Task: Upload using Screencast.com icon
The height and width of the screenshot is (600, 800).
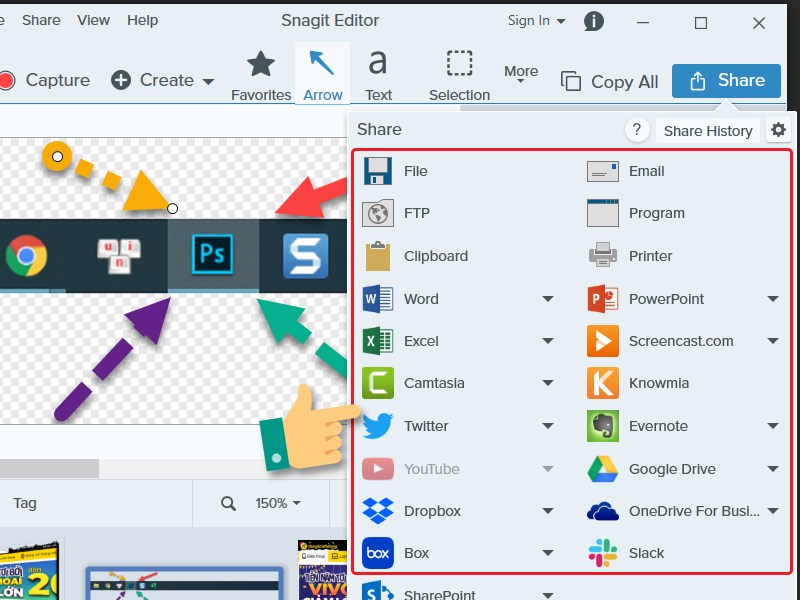Action: 603,341
